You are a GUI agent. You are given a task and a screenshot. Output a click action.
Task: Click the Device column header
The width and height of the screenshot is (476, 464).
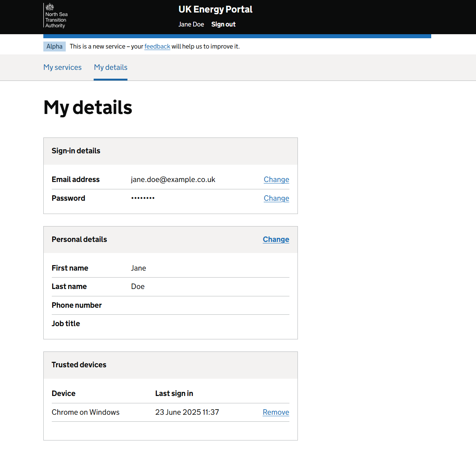(x=64, y=393)
